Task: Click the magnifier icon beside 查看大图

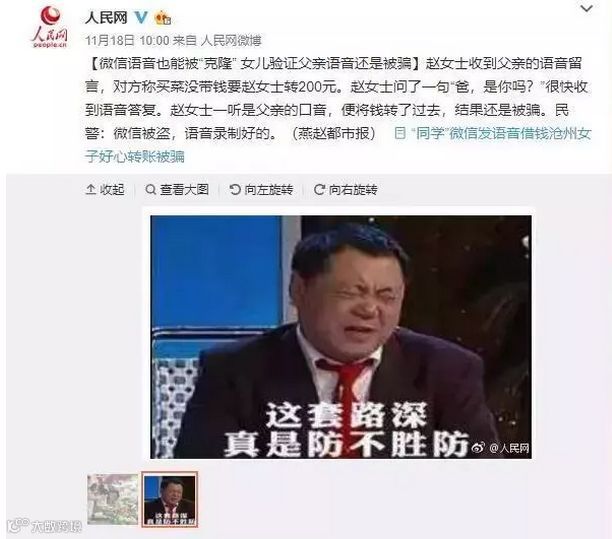Action: 150,190
